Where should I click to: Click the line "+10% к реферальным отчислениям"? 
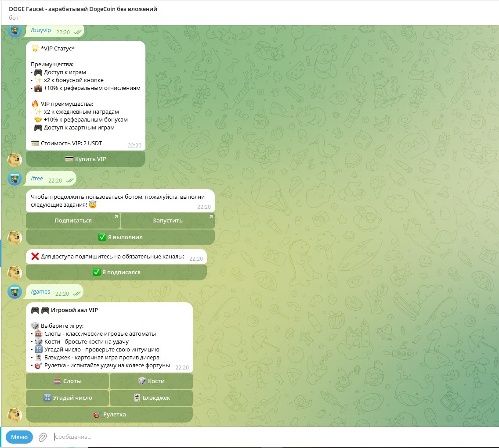[x=92, y=88]
